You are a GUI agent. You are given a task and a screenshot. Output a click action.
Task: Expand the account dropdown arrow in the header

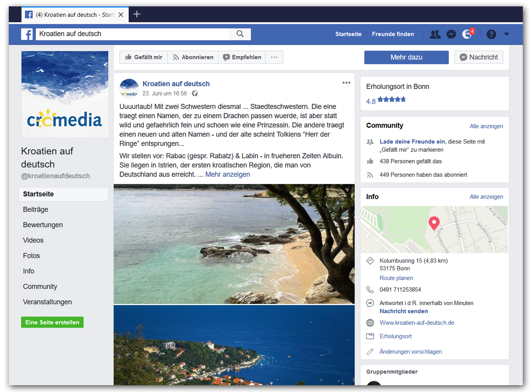(506, 34)
